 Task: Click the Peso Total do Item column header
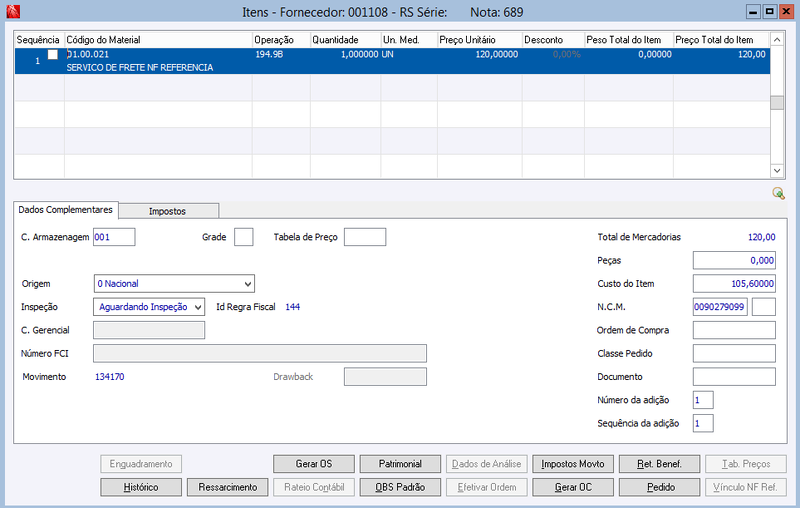629,40
